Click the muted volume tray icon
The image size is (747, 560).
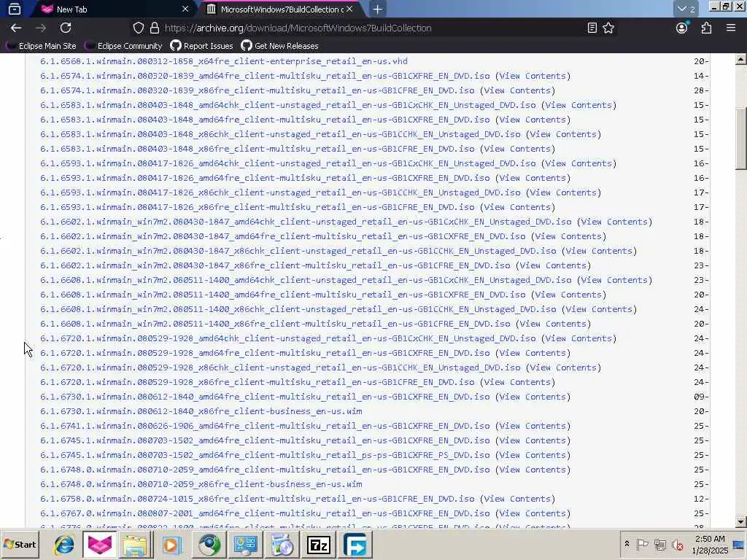pos(677,544)
